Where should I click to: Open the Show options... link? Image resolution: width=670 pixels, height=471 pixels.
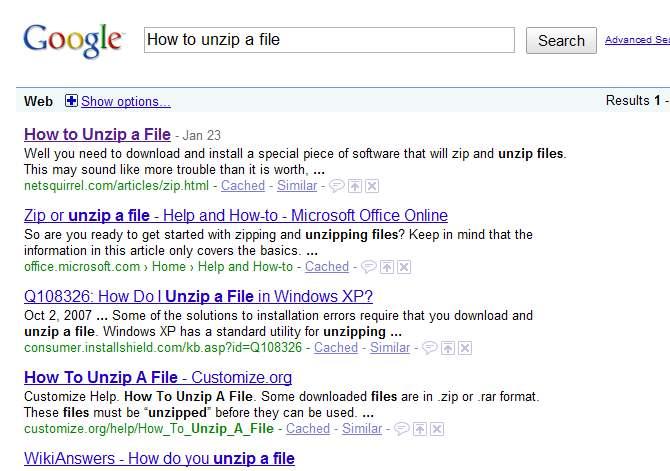[x=125, y=101]
